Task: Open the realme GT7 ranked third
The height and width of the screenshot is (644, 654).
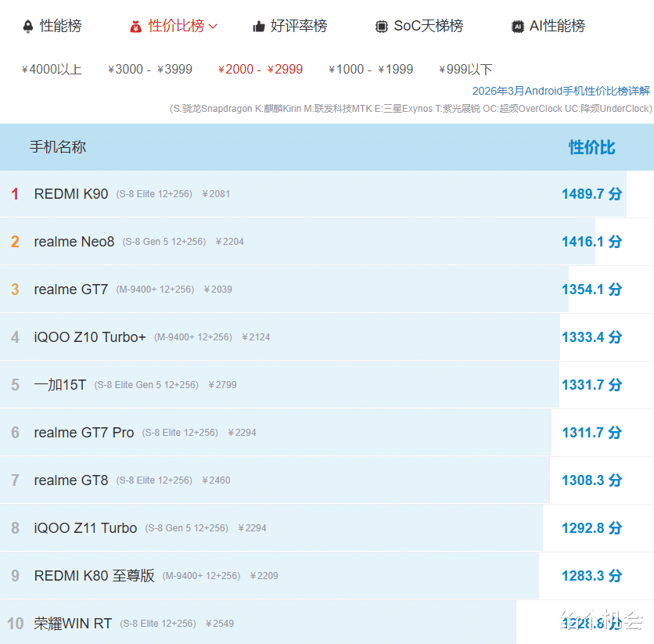Action: click(x=71, y=289)
